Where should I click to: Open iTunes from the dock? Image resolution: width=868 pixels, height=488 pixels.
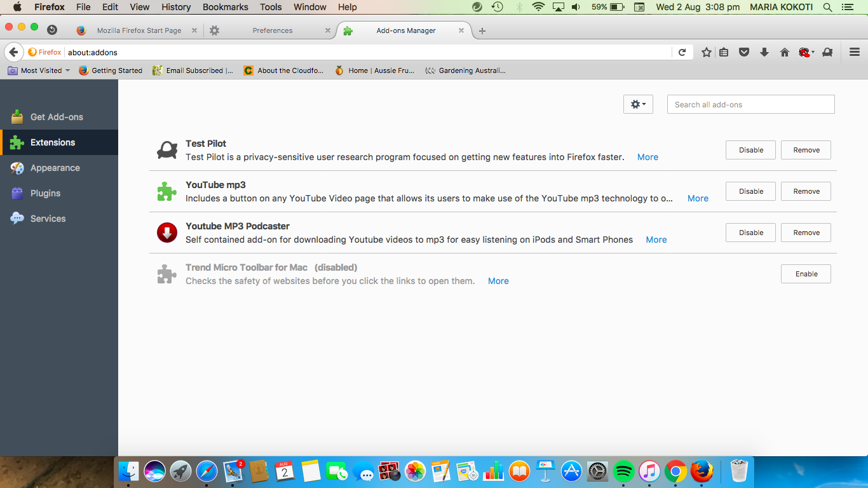[649, 471]
